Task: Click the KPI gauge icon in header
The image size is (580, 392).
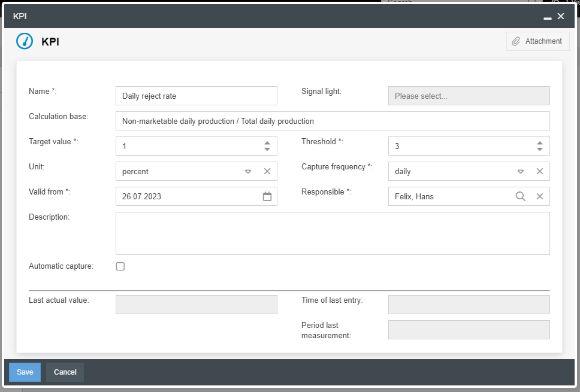Action: pyautogui.click(x=25, y=41)
